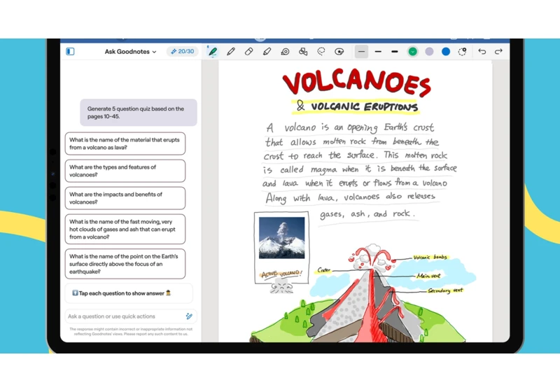560x392 pixels.
Task: Select the eraser tool
Action: click(249, 52)
